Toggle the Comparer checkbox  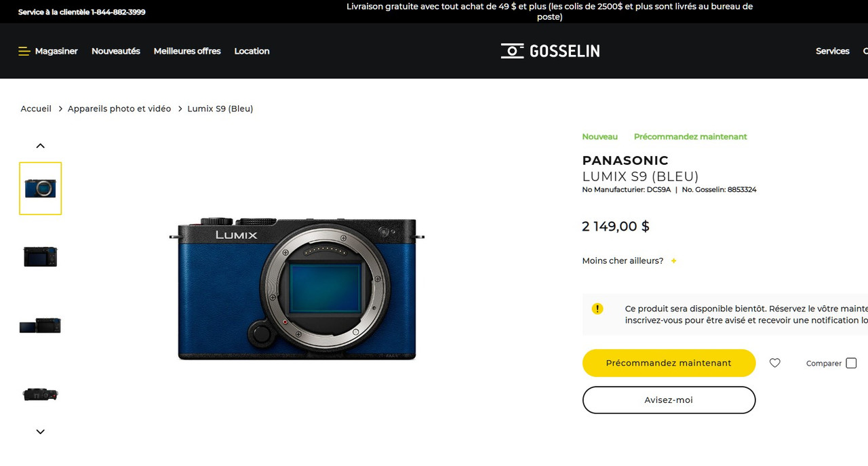point(851,363)
